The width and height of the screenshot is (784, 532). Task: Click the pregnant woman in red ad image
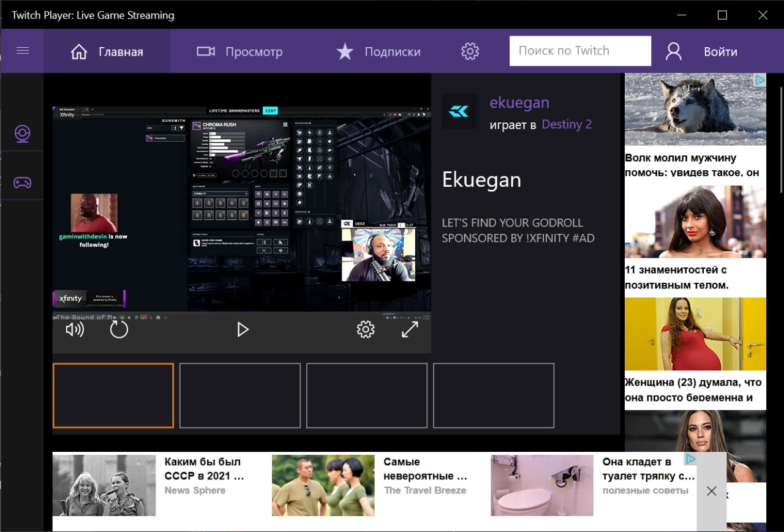(695, 334)
